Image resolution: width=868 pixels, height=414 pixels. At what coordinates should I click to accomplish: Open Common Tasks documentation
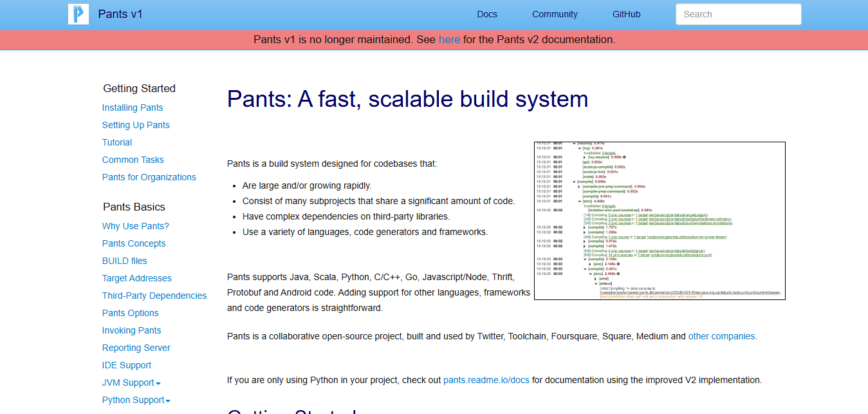pos(133,160)
